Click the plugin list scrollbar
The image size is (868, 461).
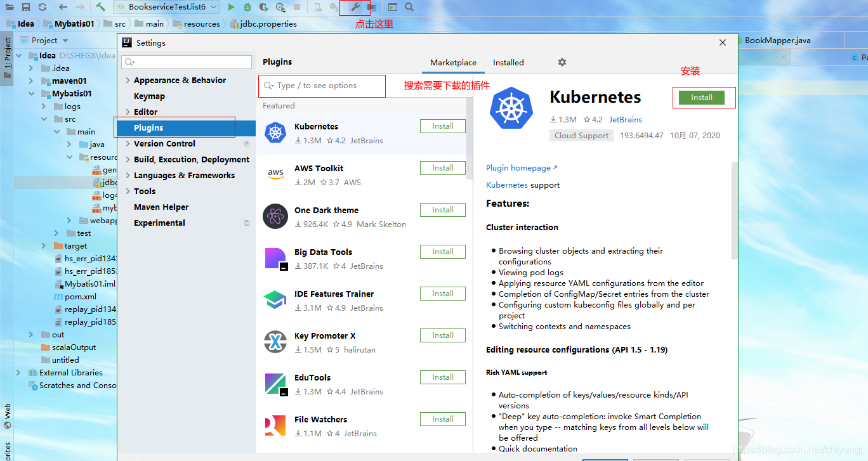click(x=470, y=138)
